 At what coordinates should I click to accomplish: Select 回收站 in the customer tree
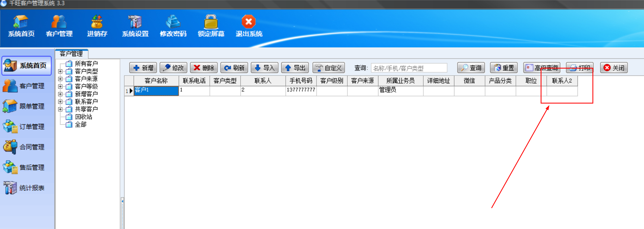pyautogui.click(x=83, y=117)
